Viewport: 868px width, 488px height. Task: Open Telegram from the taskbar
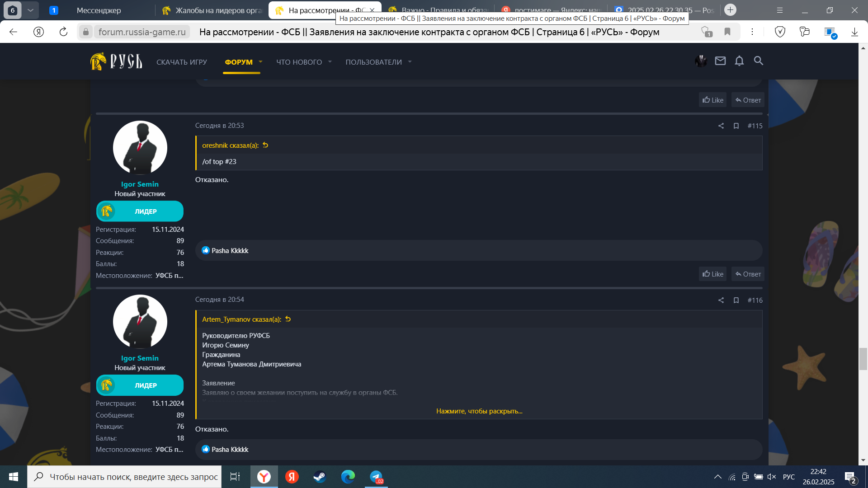(376, 477)
